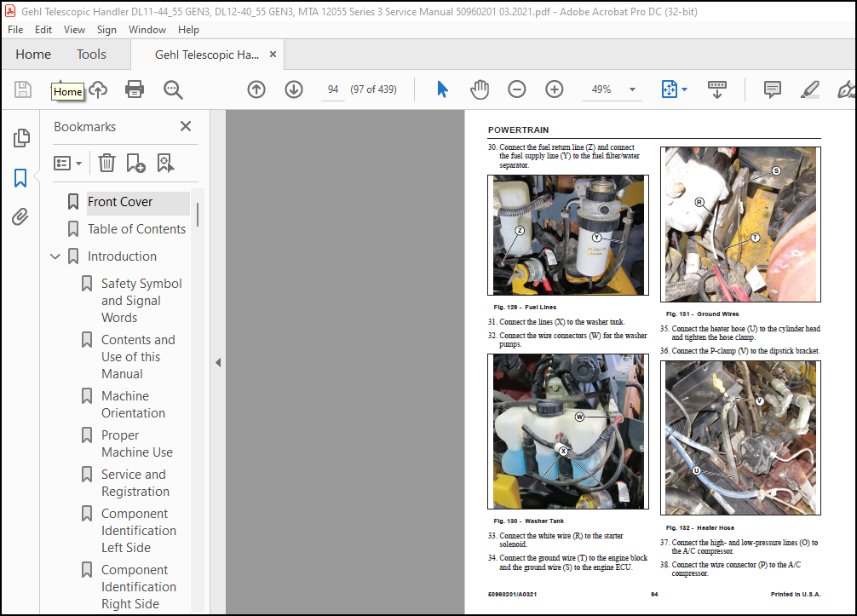857x616 pixels.
Task: Add a comment with the speech bubble icon
Action: pos(773,89)
